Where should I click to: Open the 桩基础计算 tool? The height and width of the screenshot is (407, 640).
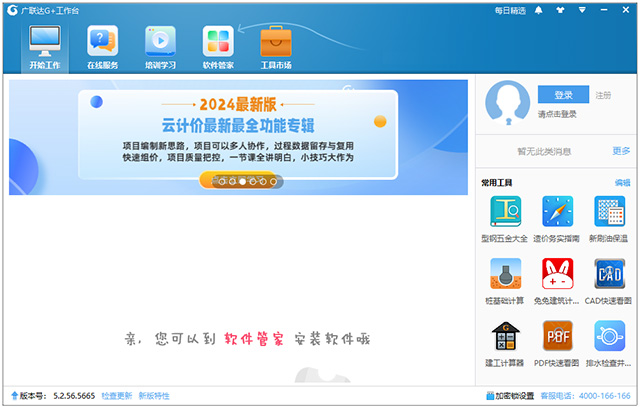(x=505, y=281)
